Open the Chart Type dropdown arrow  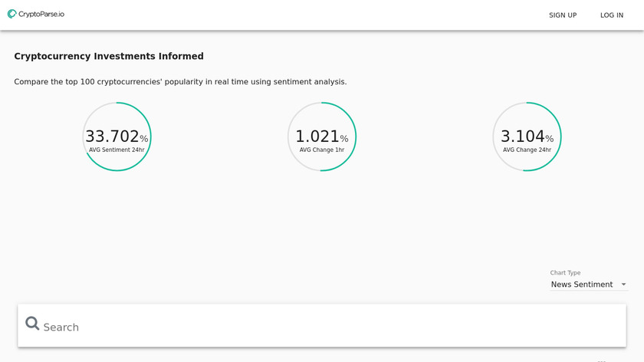point(623,285)
